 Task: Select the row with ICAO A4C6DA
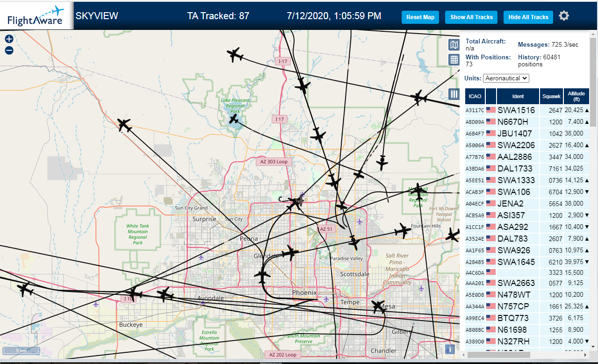[x=527, y=272]
